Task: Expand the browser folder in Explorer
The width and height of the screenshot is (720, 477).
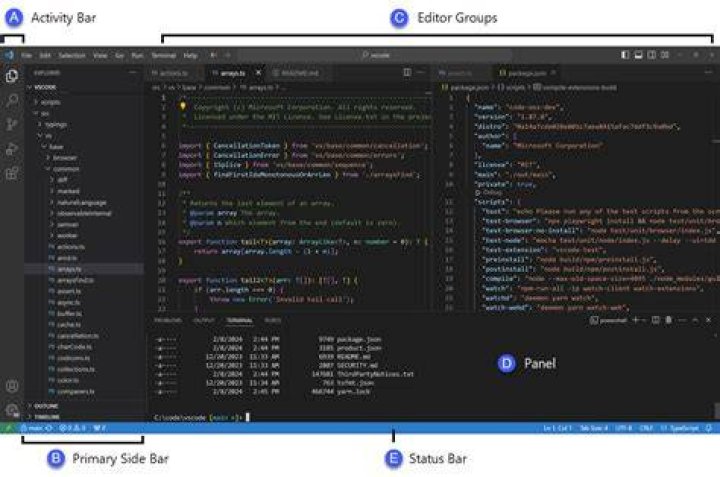Action: (84, 158)
